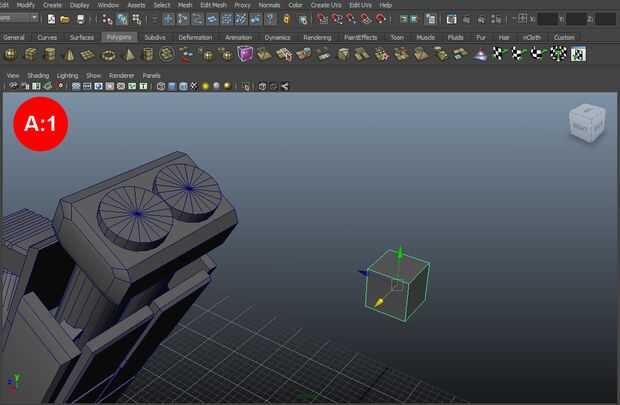Click the New Scene icon

51,19
